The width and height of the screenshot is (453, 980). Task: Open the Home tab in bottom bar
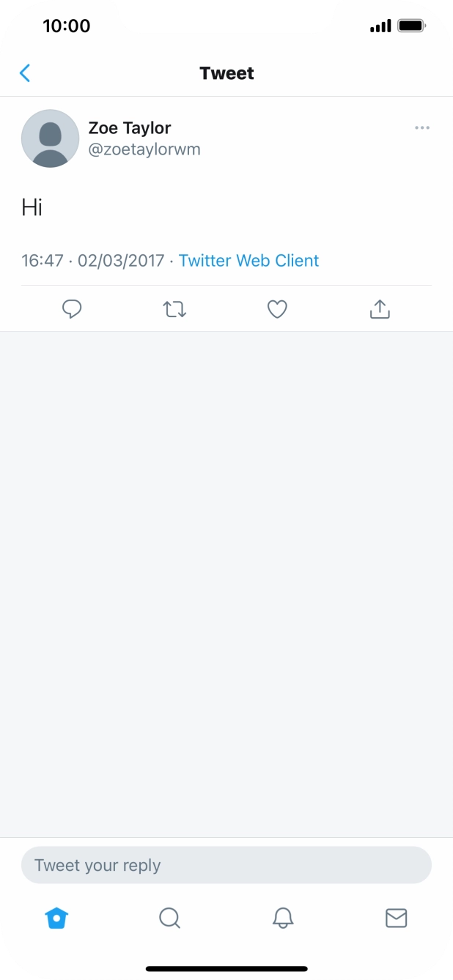[56, 918]
